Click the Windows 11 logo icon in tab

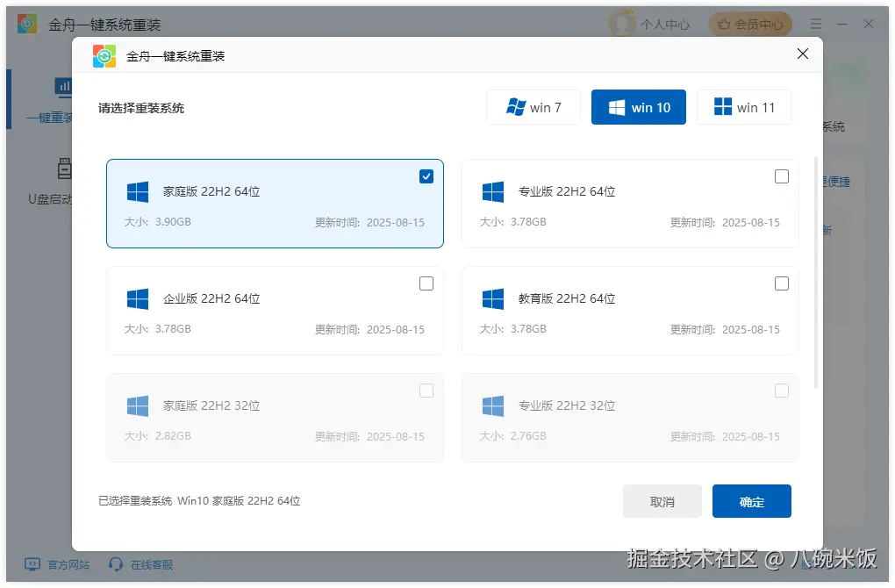coord(723,106)
